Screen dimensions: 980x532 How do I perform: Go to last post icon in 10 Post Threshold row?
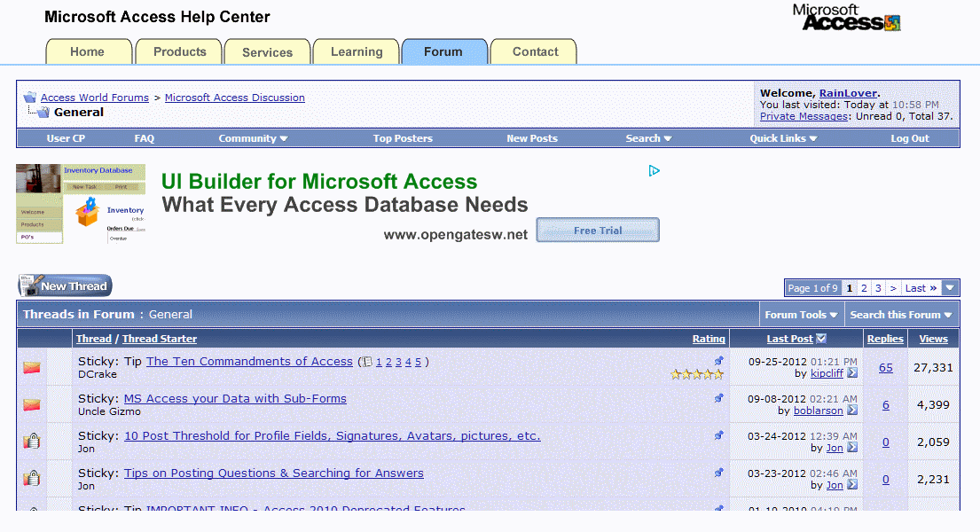pos(852,448)
